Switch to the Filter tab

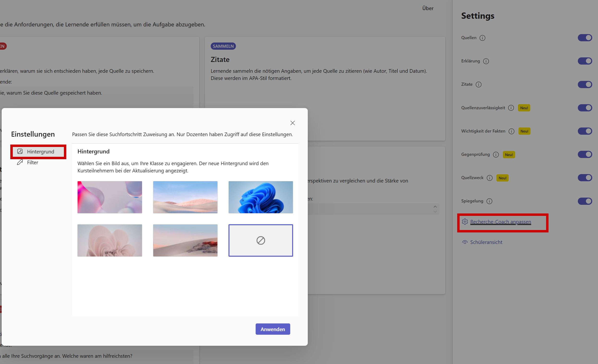point(32,163)
